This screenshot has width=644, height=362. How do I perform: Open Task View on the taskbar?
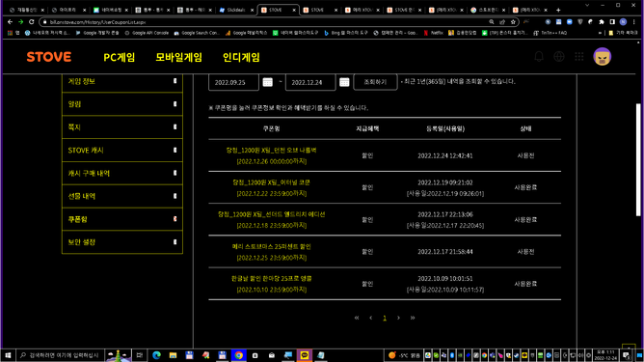coord(140,355)
